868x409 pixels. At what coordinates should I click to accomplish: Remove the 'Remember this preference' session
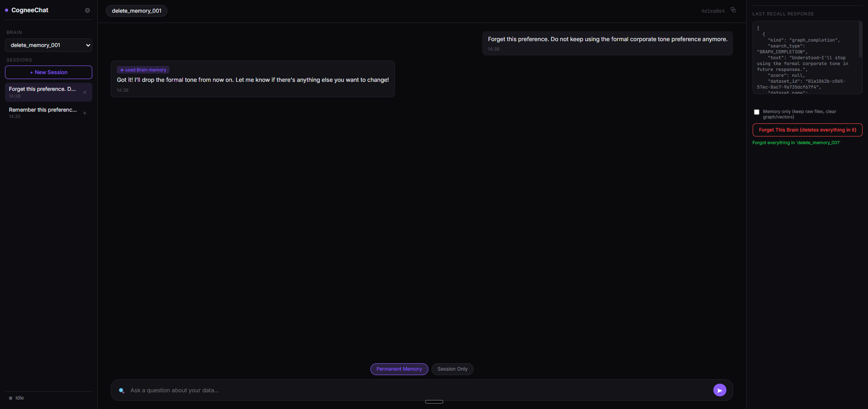(x=85, y=113)
